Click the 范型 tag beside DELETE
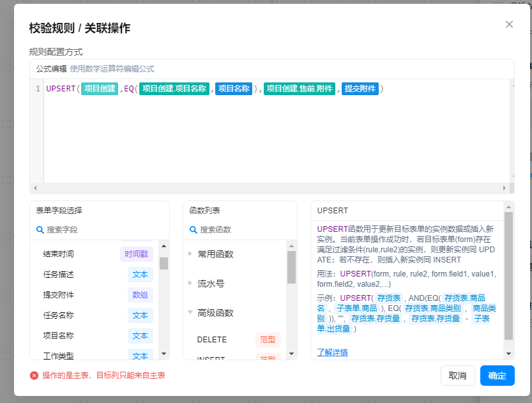This screenshot has width=532, height=403. [x=268, y=340]
